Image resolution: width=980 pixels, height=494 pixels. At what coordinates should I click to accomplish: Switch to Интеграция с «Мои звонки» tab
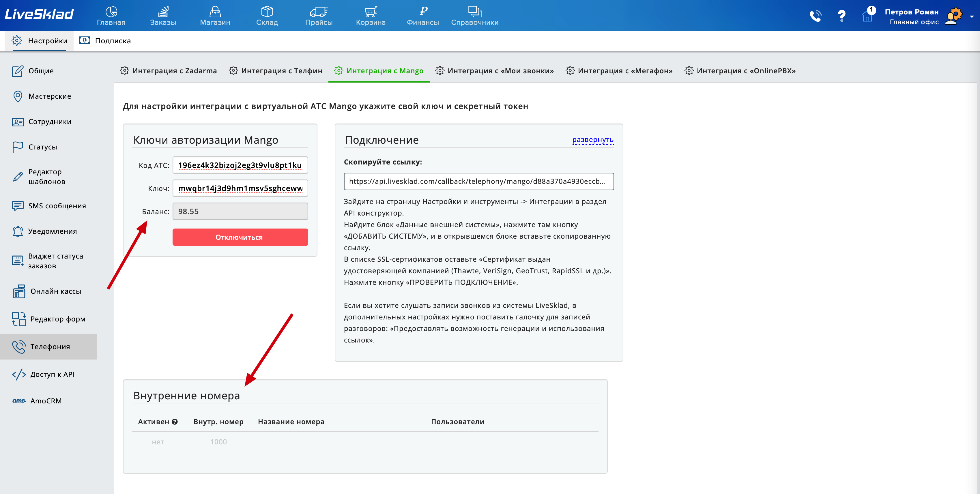coord(495,71)
